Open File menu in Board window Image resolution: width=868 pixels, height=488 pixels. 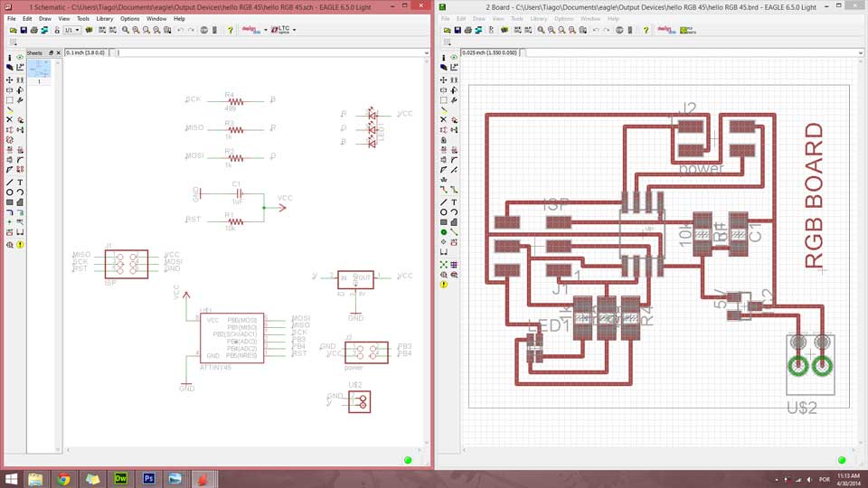tap(445, 18)
